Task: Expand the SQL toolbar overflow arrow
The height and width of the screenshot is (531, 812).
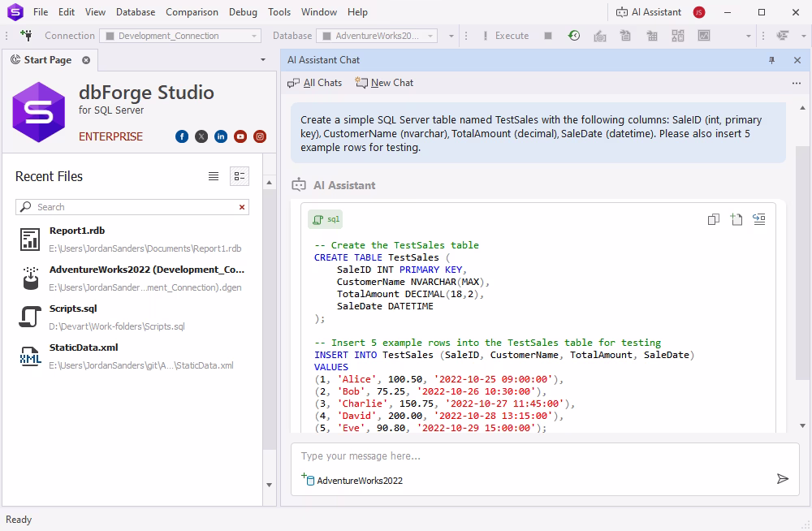Action: pyautogui.click(x=748, y=36)
